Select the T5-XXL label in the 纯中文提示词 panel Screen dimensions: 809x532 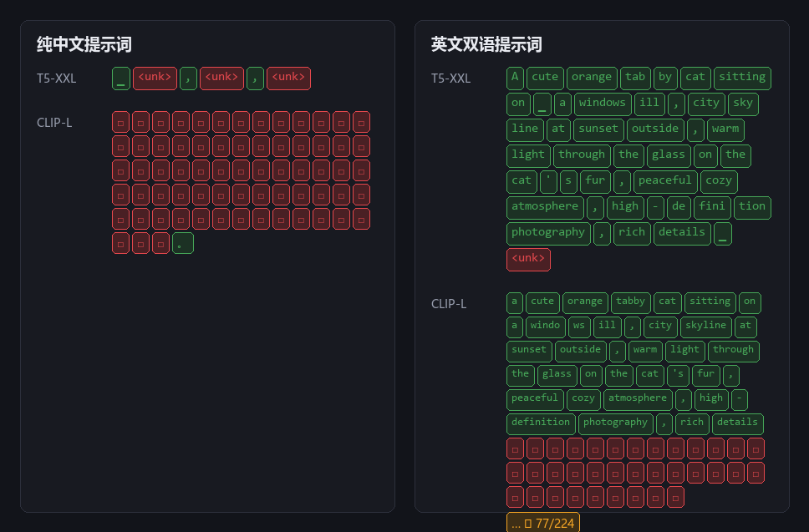56,79
